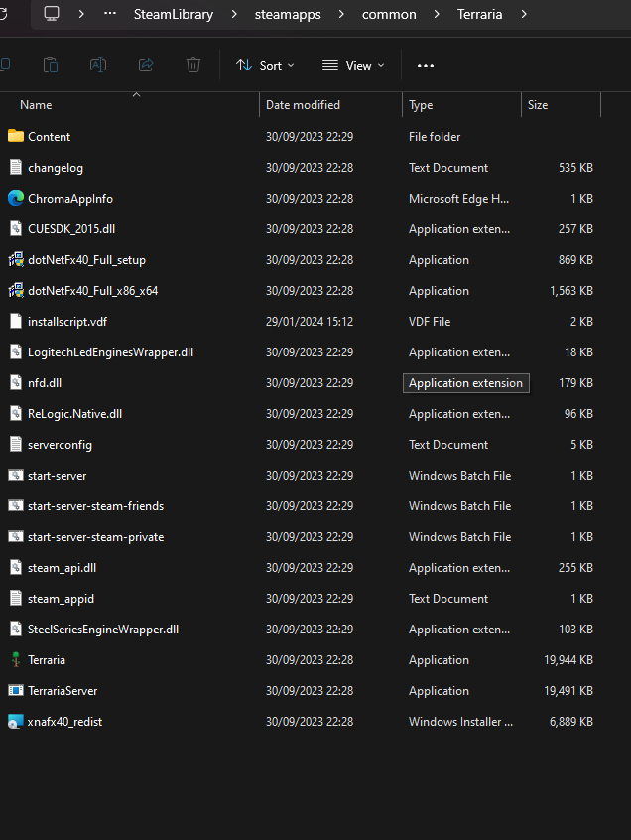Select the Content folder icon
The width and height of the screenshot is (631, 840).
(16, 136)
